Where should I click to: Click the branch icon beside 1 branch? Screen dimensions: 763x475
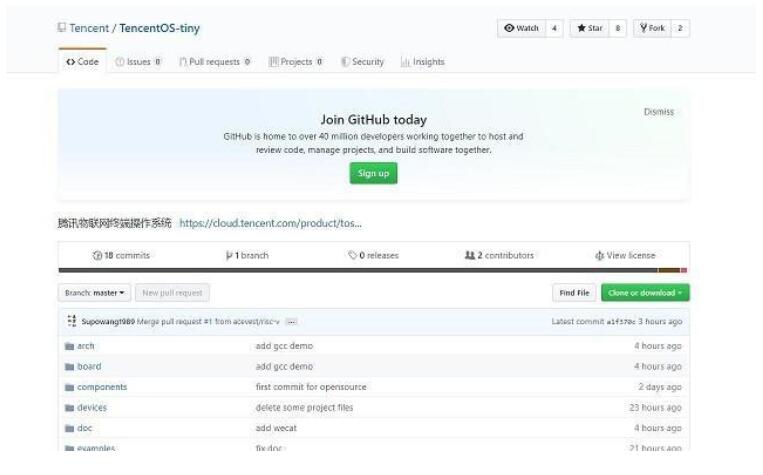coord(229,255)
